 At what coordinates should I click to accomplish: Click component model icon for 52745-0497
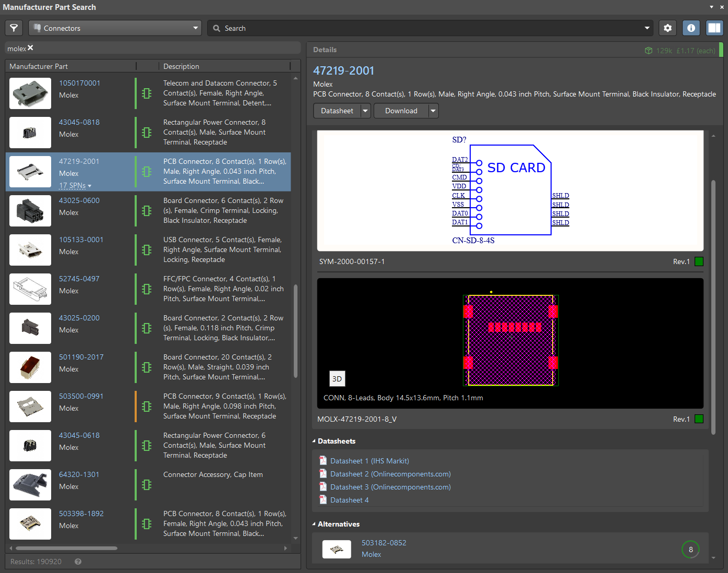coord(147,289)
